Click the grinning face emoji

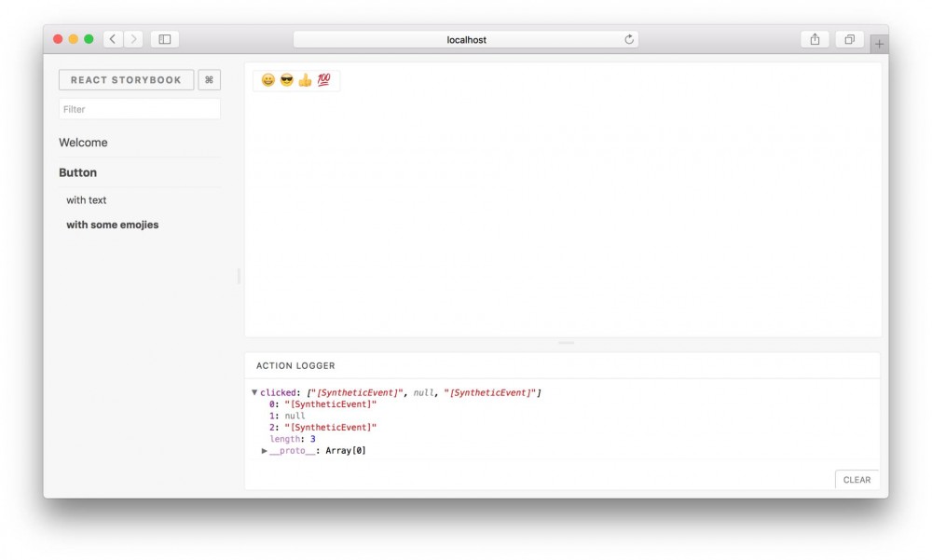pyautogui.click(x=268, y=79)
